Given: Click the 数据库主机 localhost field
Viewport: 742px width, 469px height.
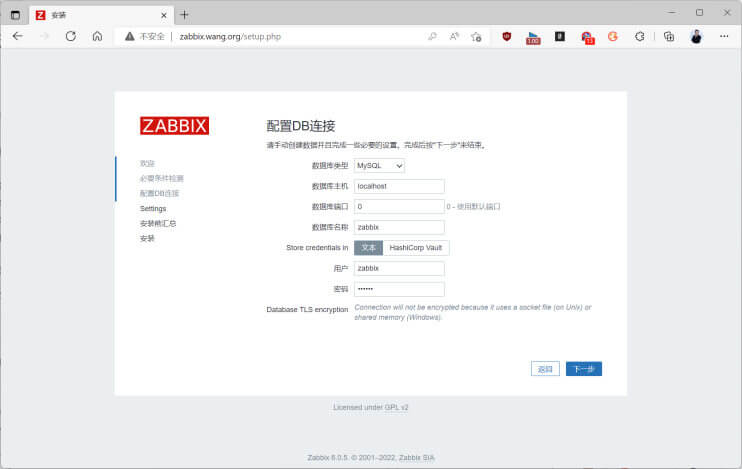Looking at the screenshot, I should coord(399,186).
